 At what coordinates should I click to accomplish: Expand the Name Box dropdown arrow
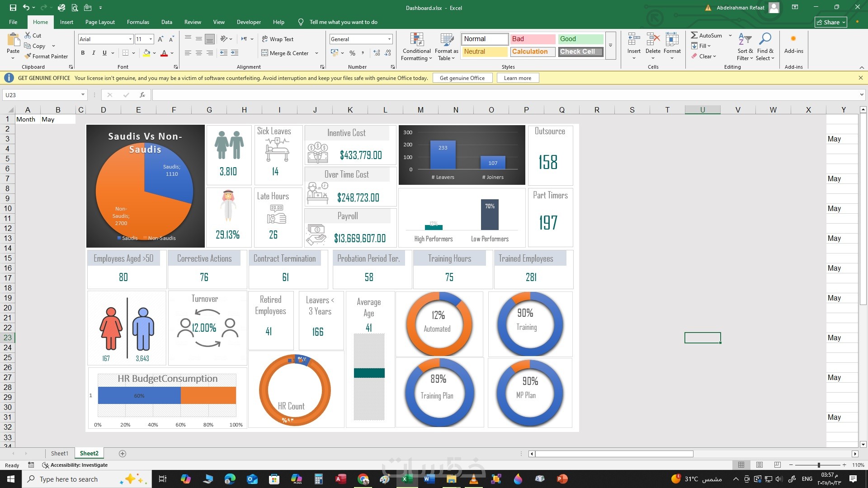tap(83, 95)
